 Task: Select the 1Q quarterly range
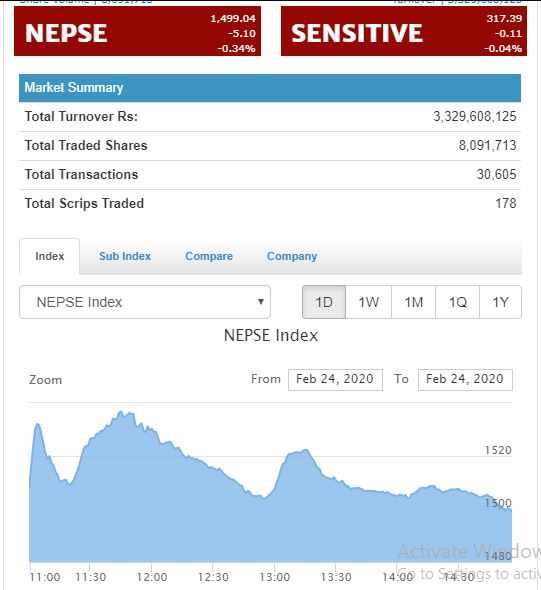pyautogui.click(x=457, y=302)
